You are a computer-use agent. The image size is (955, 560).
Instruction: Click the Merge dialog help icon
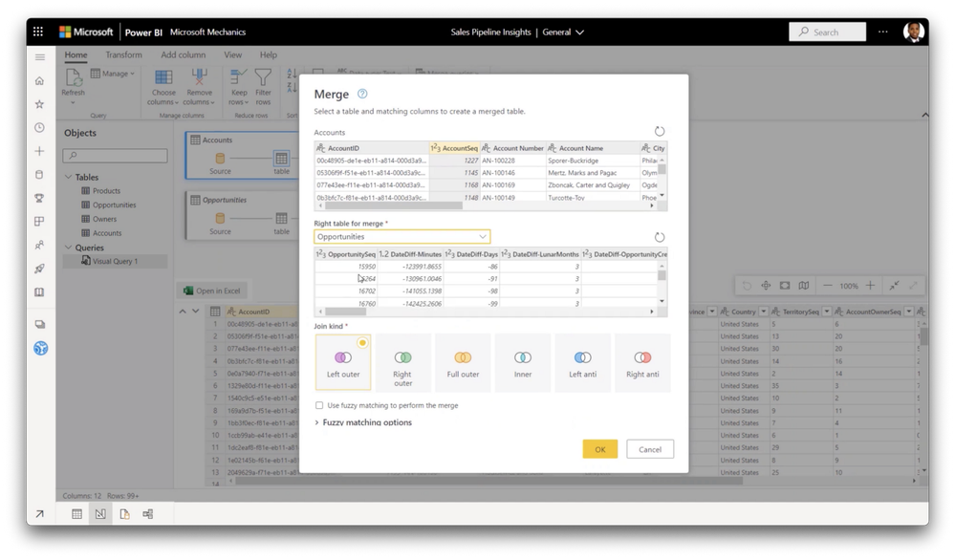click(x=362, y=94)
